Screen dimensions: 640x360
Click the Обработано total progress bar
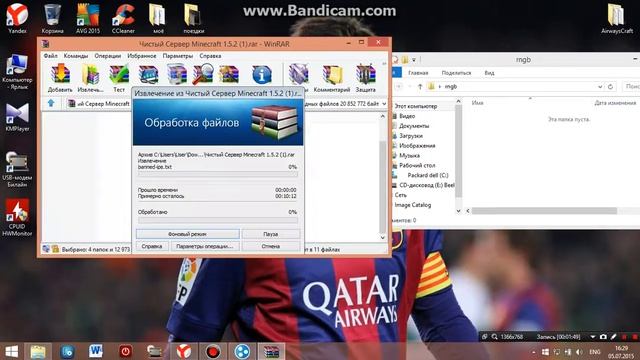[x=218, y=220]
